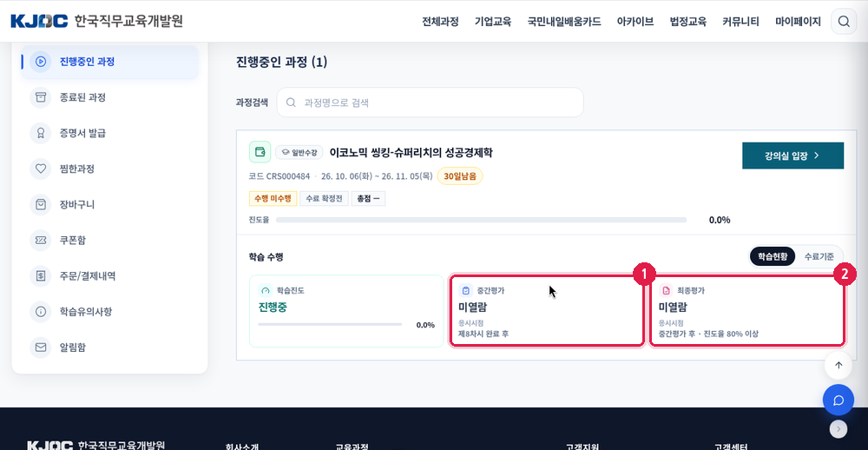868x450 pixels.
Task: Click the 강의실 입장 button
Action: click(x=792, y=156)
